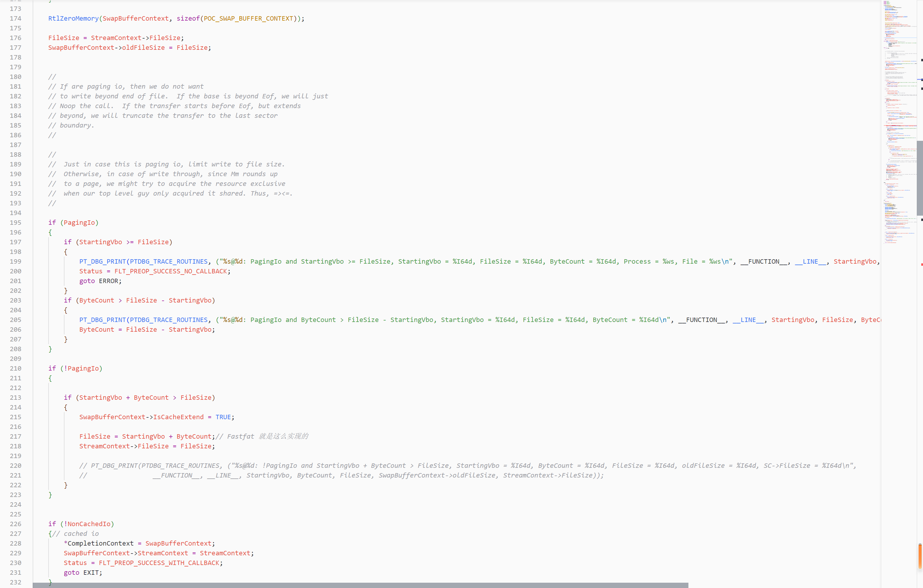Click the goto EXIT statement
This screenshot has width=923, height=588.
click(83, 572)
